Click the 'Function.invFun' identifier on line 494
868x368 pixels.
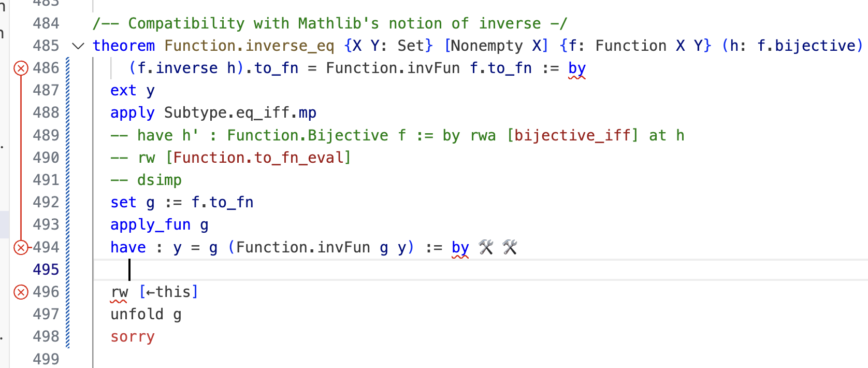(x=303, y=247)
